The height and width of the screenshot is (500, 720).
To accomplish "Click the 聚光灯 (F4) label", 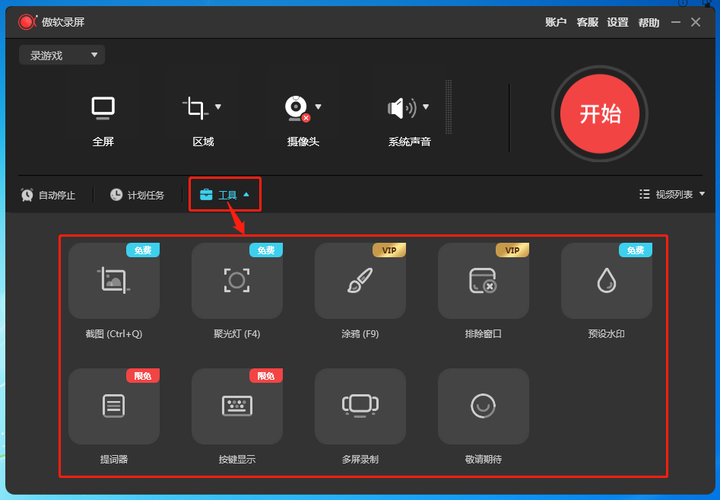I will pyautogui.click(x=237, y=334).
